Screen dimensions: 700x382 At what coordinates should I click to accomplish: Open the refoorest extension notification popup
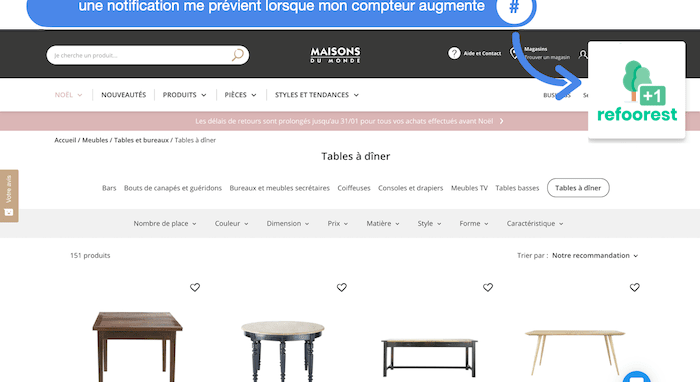click(637, 91)
